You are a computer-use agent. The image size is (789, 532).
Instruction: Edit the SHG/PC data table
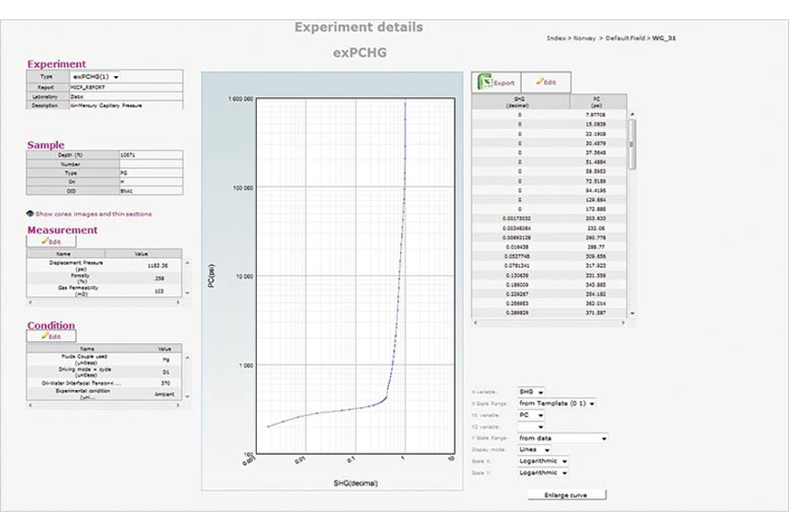point(546,82)
